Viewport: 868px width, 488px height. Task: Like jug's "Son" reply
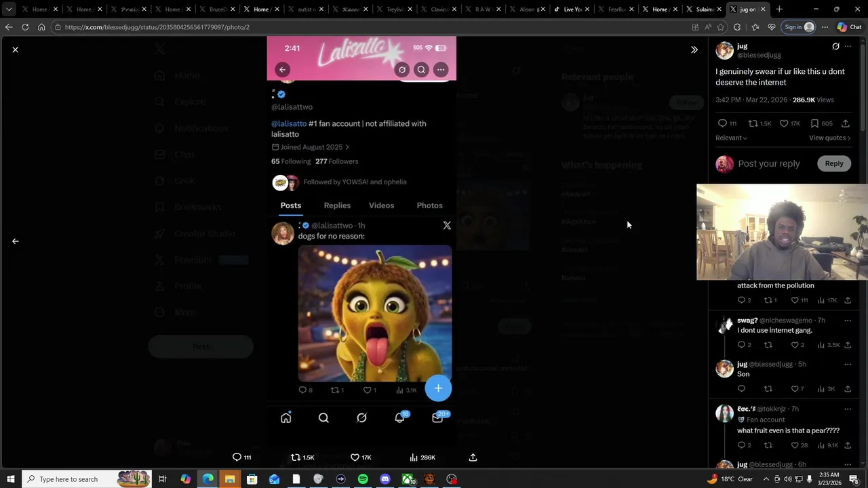797,389
